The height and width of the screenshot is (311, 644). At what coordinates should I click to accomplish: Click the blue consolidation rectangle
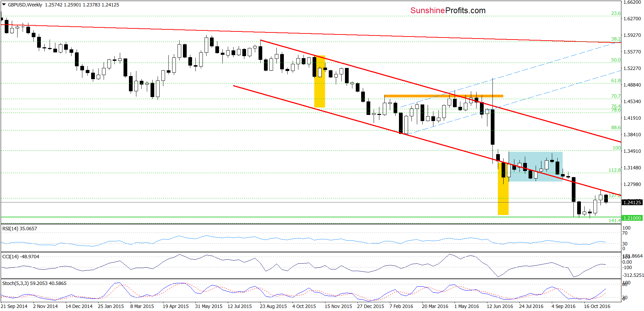(536, 167)
